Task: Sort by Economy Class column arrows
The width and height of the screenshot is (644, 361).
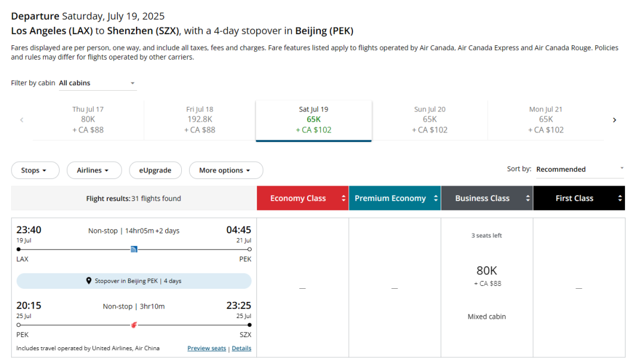Action: [x=343, y=199]
